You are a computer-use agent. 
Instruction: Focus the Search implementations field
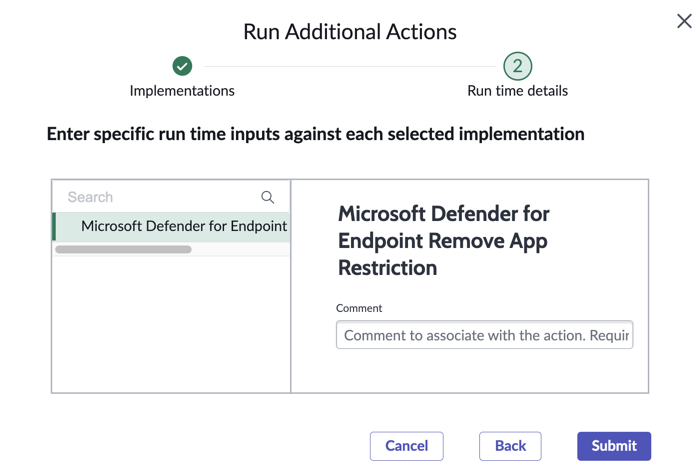(x=171, y=197)
